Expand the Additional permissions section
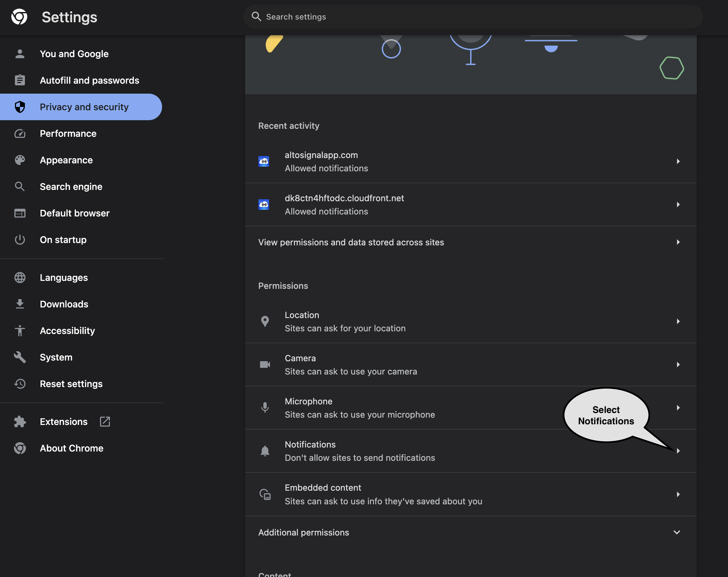This screenshot has height=577, width=728. (676, 532)
